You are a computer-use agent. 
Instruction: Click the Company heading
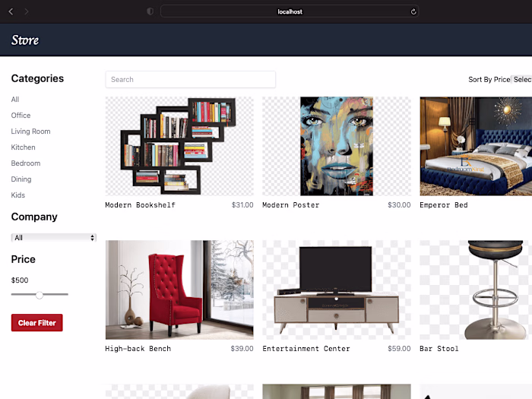pyautogui.click(x=34, y=217)
